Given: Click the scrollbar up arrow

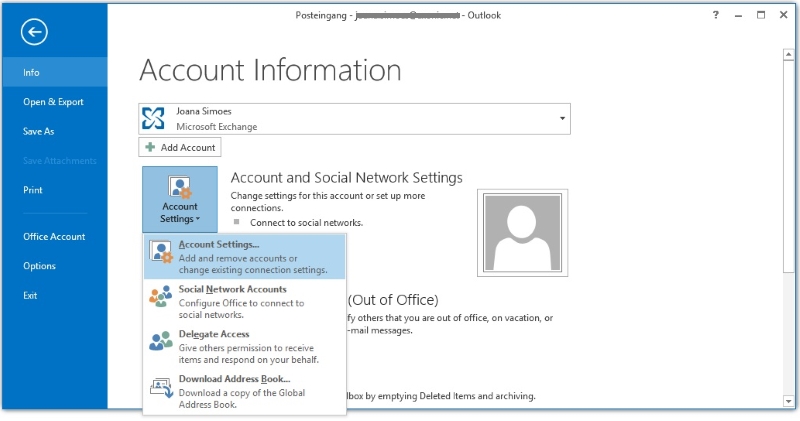Looking at the screenshot, I should tap(788, 54).
